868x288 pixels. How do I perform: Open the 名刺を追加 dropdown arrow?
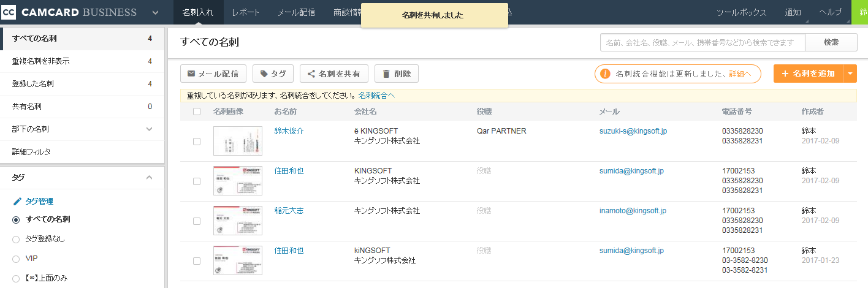tap(850, 74)
